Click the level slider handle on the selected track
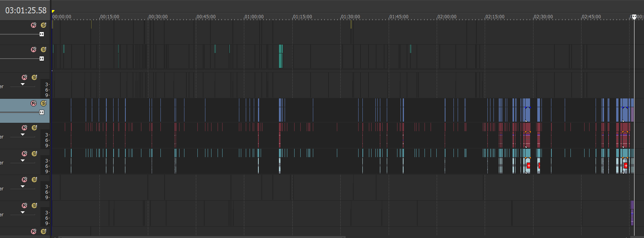The width and height of the screenshot is (644, 238). [42, 112]
